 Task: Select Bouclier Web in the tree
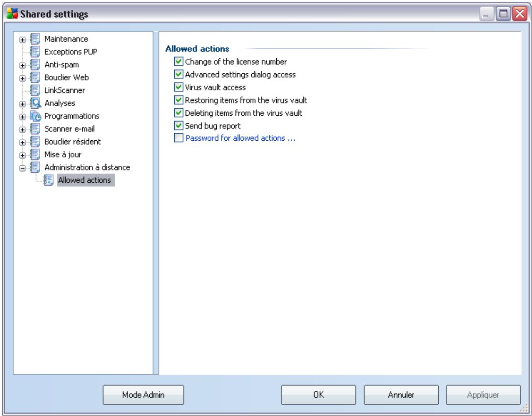pos(66,78)
